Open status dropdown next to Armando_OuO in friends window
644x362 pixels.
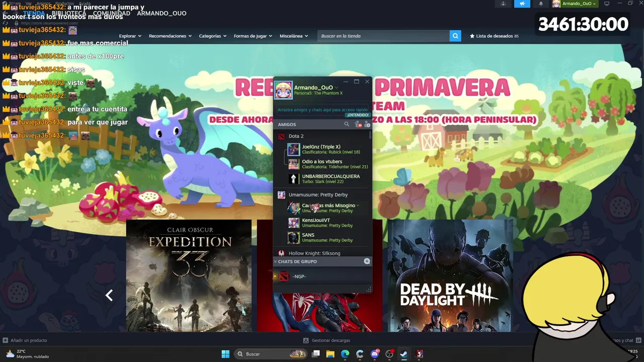(x=337, y=87)
